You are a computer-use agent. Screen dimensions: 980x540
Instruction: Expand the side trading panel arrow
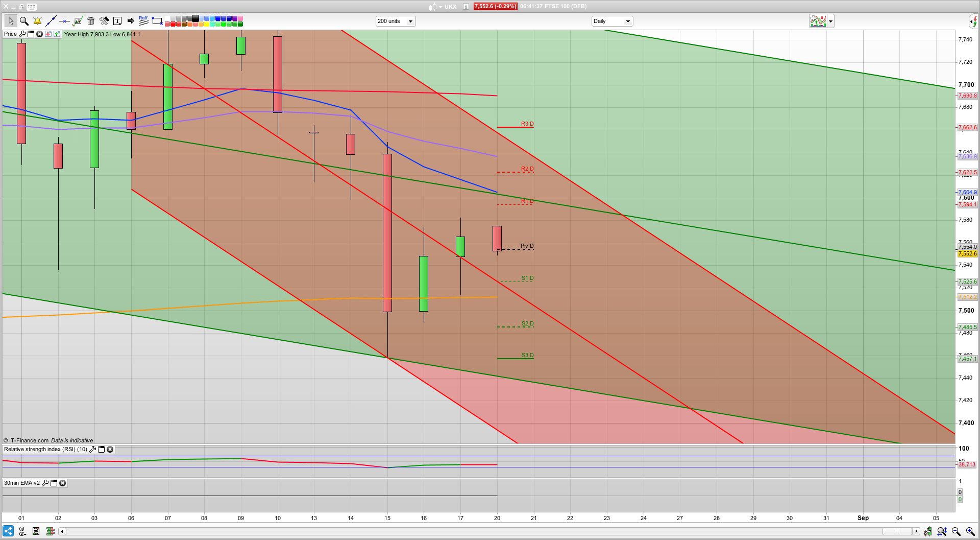coord(973,21)
